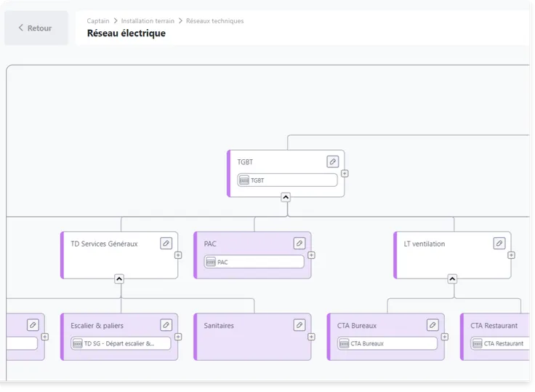The height and width of the screenshot is (392, 535).
Task: Open the Réseaux techniques breadcrumb
Action: [x=215, y=21]
